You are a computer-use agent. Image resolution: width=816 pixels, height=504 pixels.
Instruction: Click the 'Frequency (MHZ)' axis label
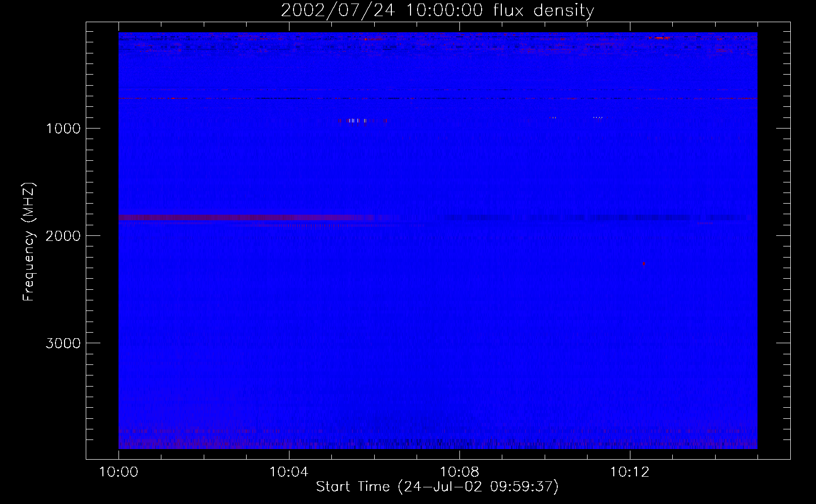click(x=29, y=242)
